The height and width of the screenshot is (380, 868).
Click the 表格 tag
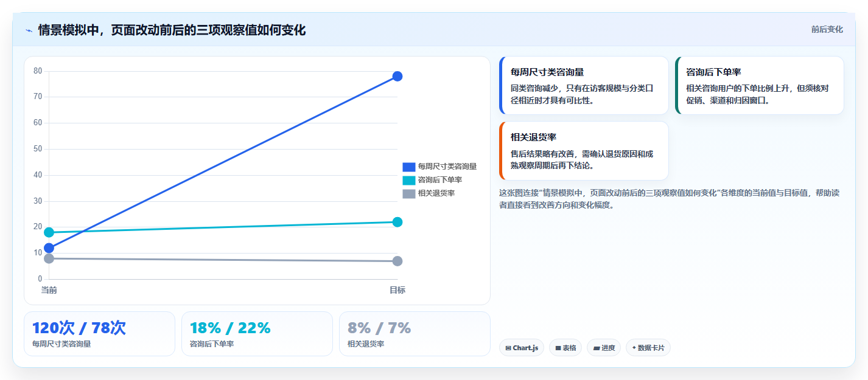coord(565,348)
